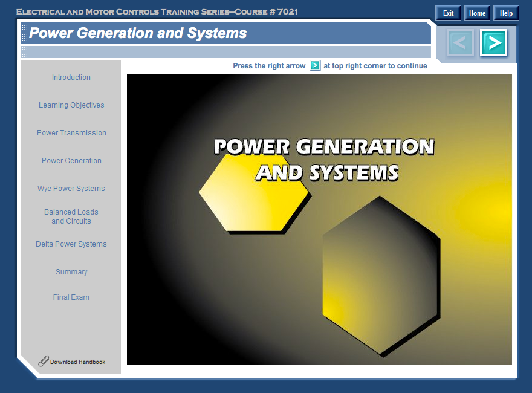Open the Delta Power Systems section
Image resolution: width=532 pixels, height=393 pixels.
click(x=71, y=244)
